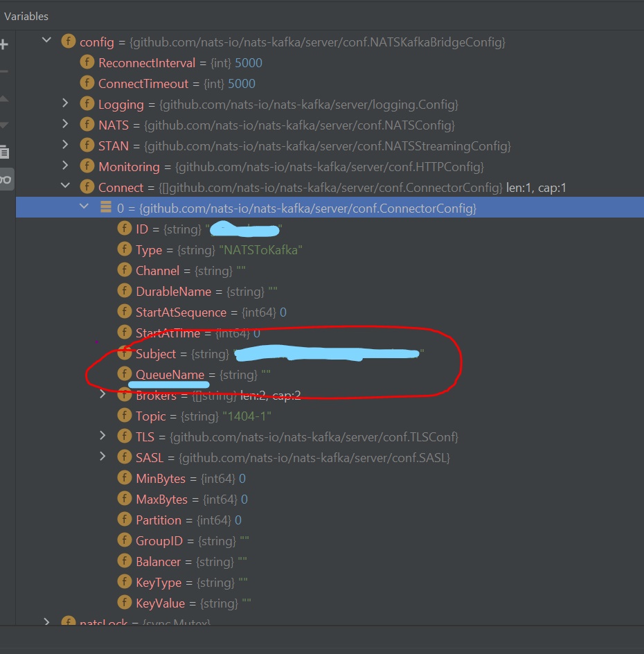Click the field icon next to config
Viewport: 644px width, 654px height.
(68, 42)
